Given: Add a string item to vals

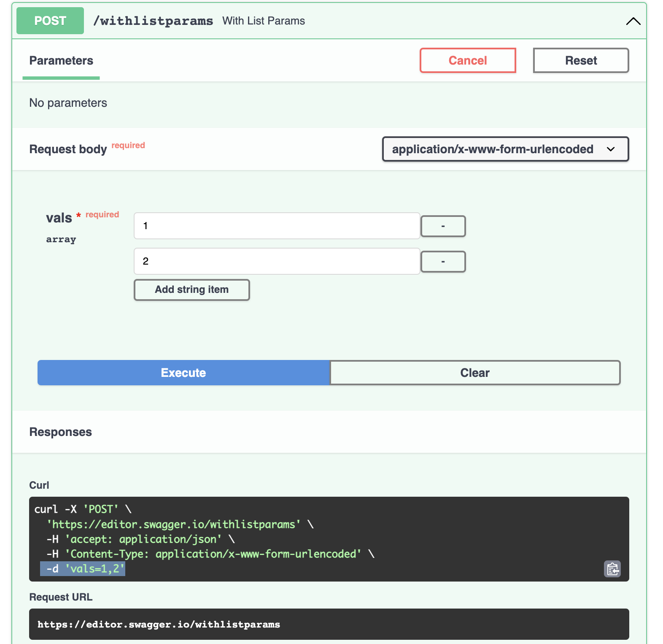Looking at the screenshot, I should tap(191, 290).
